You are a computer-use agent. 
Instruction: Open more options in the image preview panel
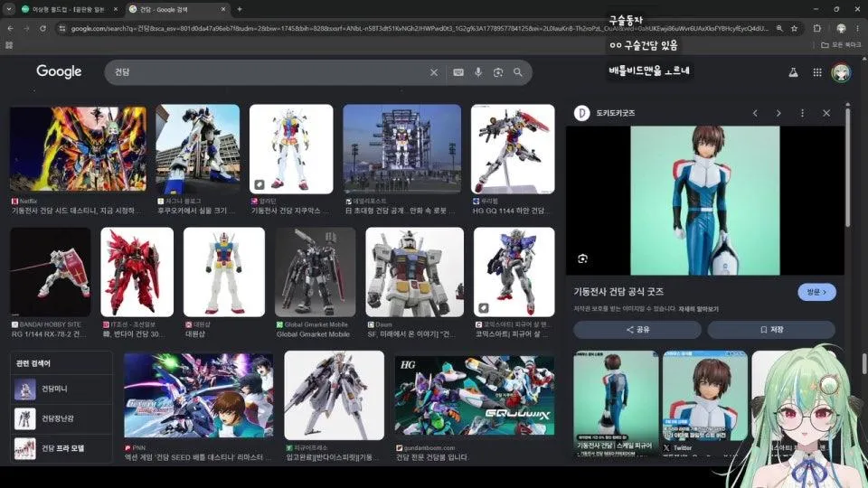802,113
